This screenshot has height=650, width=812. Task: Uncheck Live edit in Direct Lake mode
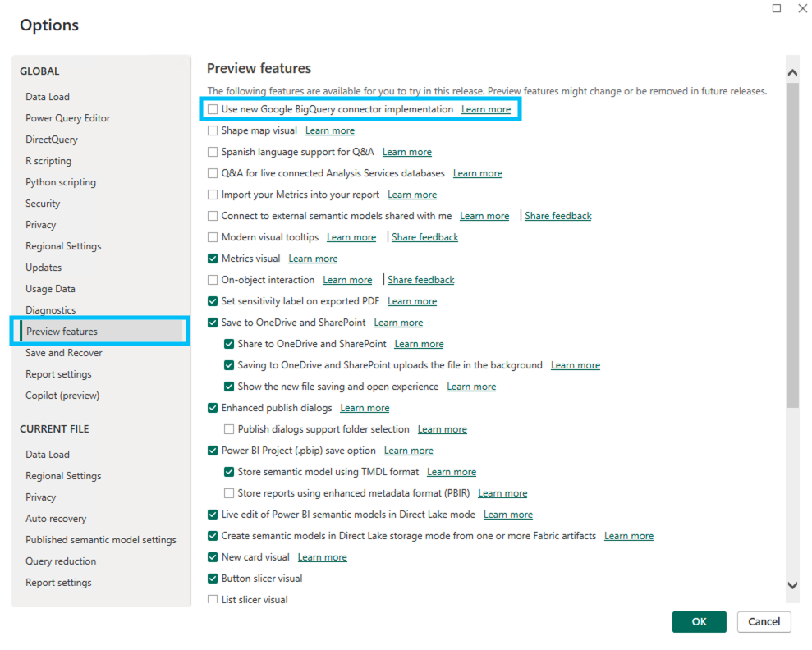tap(213, 515)
